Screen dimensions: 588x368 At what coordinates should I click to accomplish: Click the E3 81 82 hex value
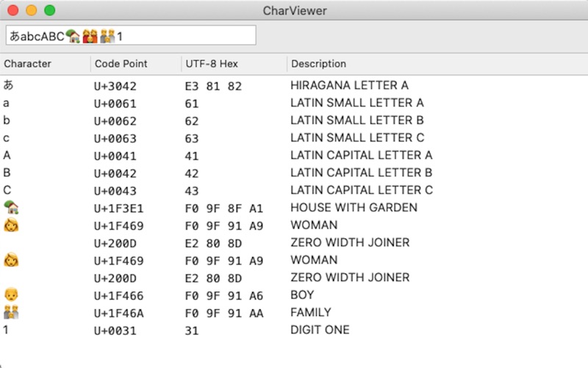[x=213, y=86]
